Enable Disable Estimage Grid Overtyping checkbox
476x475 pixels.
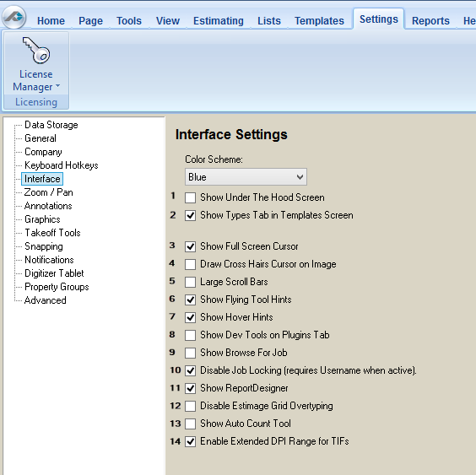(x=191, y=406)
